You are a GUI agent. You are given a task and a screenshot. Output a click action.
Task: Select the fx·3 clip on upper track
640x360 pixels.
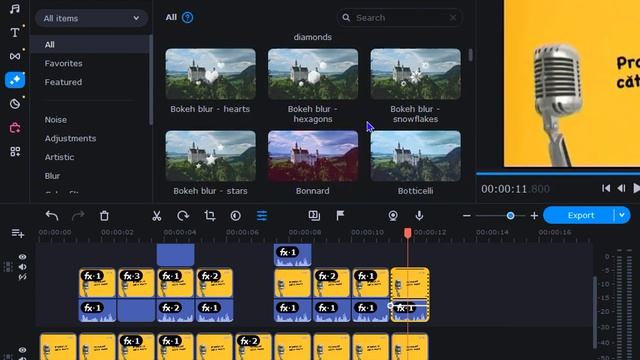click(136, 282)
